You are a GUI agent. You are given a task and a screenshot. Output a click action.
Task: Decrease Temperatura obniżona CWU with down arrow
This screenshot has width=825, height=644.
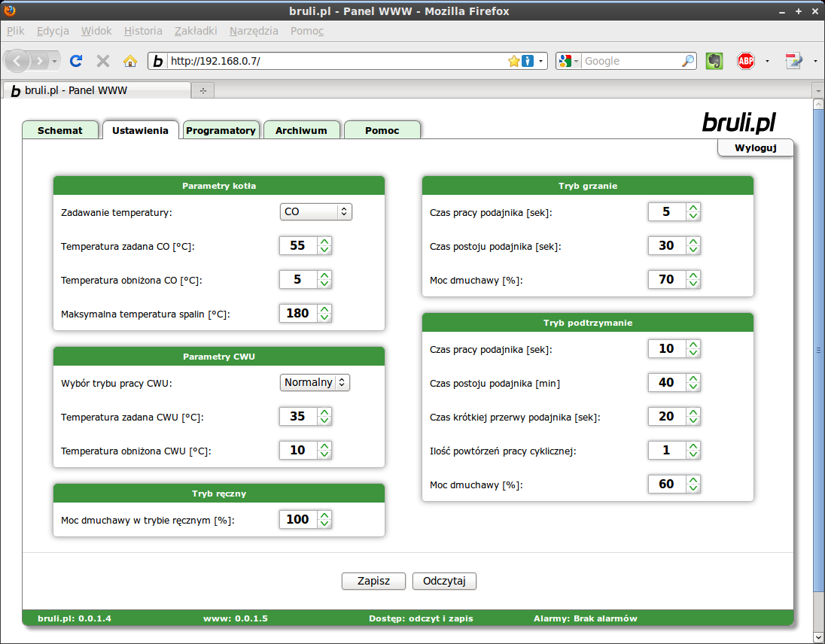click(324, 454)
